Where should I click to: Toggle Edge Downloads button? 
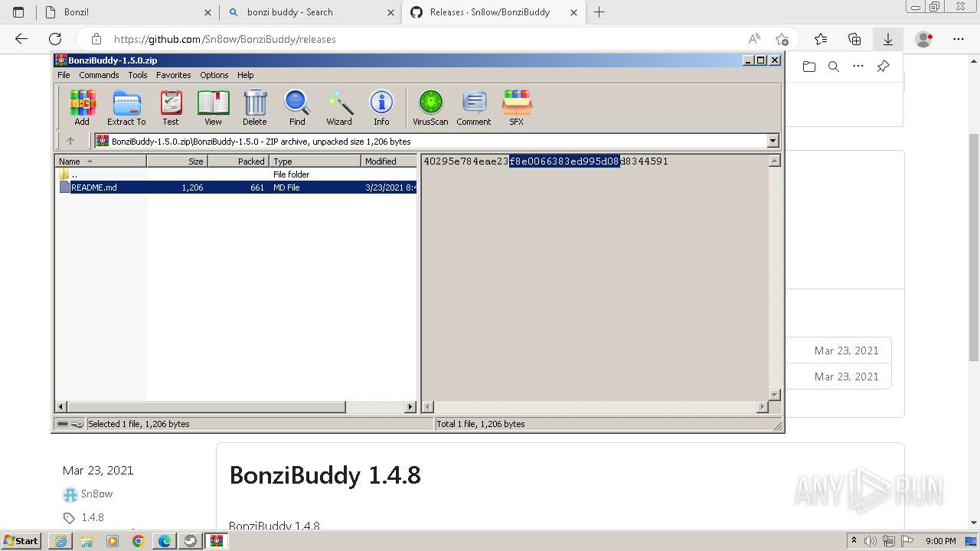pyautogui.click(x=888, y=39)
